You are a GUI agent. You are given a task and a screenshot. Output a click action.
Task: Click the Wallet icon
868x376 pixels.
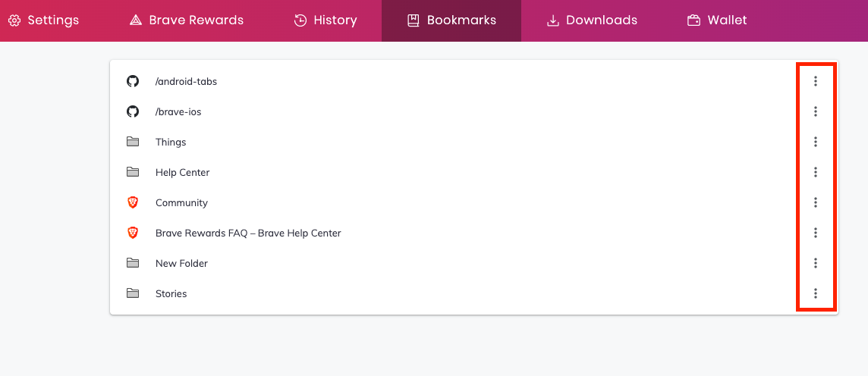693,20
